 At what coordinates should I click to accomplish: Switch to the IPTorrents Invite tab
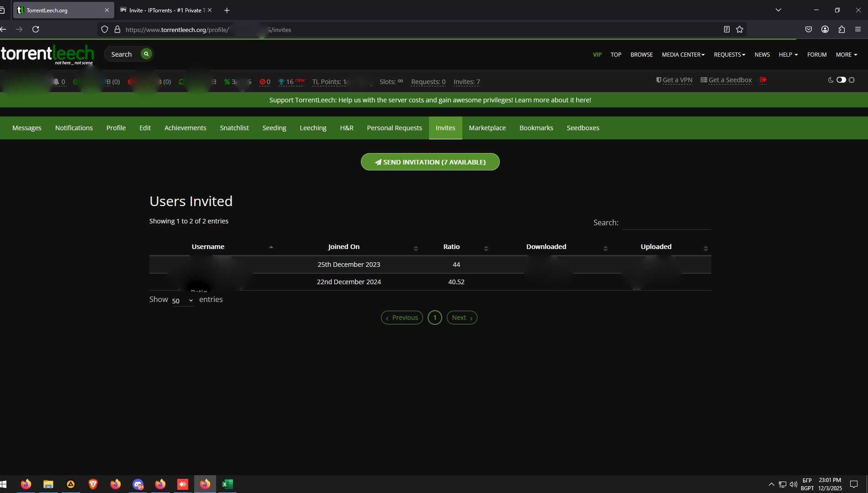[x=164, y=10]
